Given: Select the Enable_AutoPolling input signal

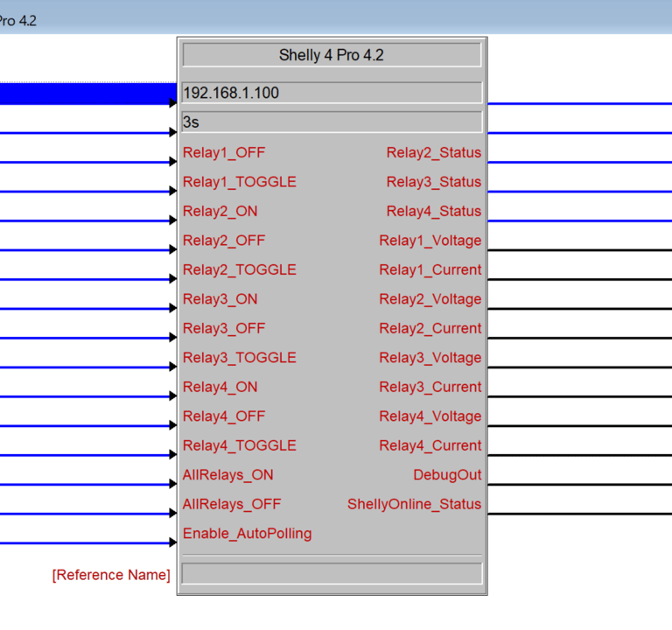Looking at the screenshot, I should tap(248, 534).
